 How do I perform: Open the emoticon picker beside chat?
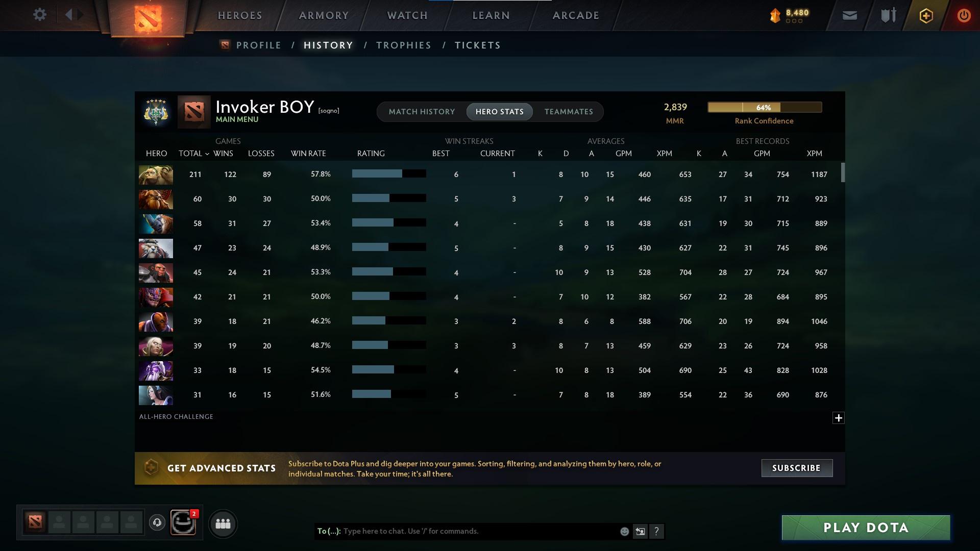624,531
